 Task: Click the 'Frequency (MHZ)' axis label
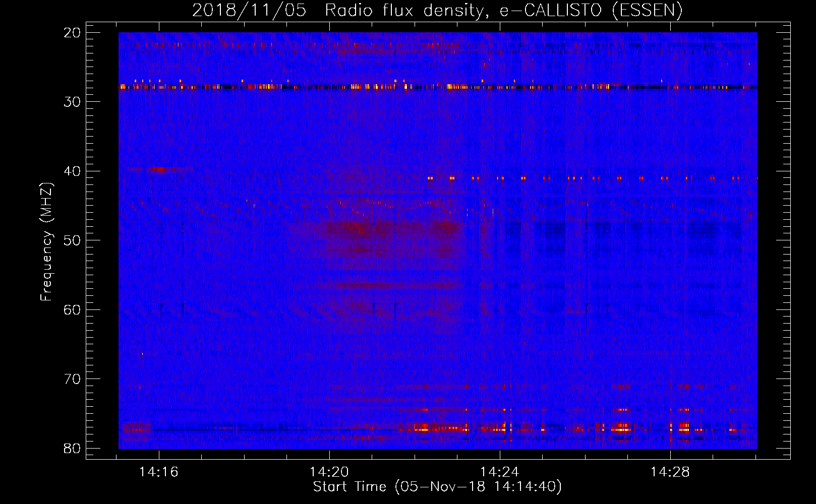[x=46, y=242]
